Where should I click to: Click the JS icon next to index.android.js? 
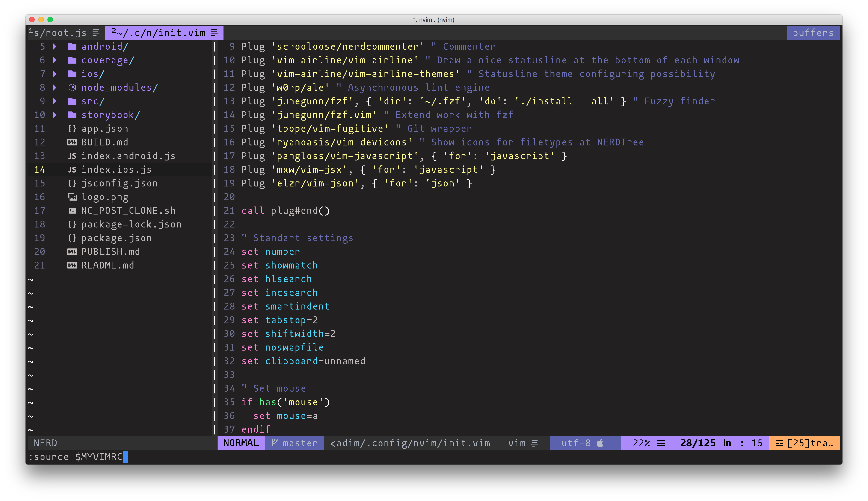click(x=72, y=155)
